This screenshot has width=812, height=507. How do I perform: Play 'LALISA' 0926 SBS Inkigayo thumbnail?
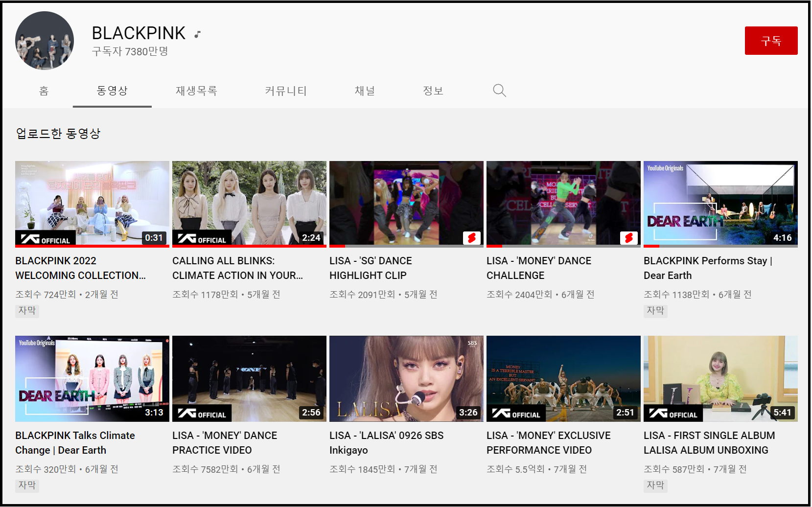pos(406,379)
